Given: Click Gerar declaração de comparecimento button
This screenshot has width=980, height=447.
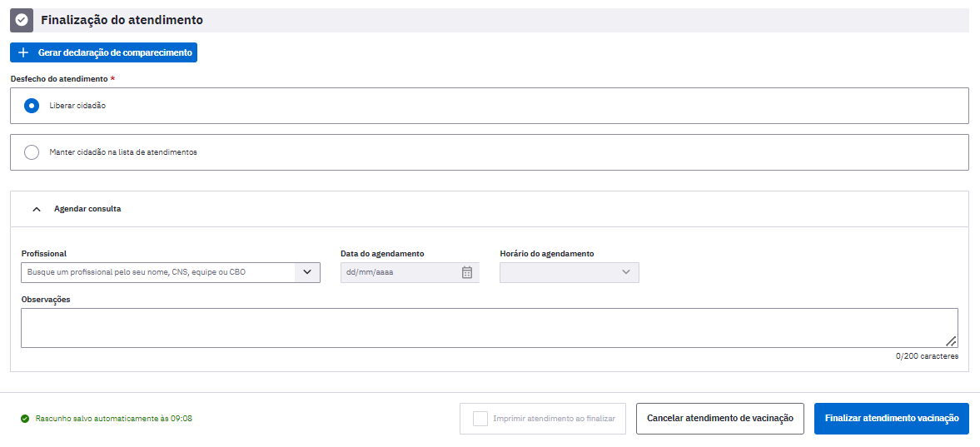Looking at the screenshot, I should click(x=104, y=52).
